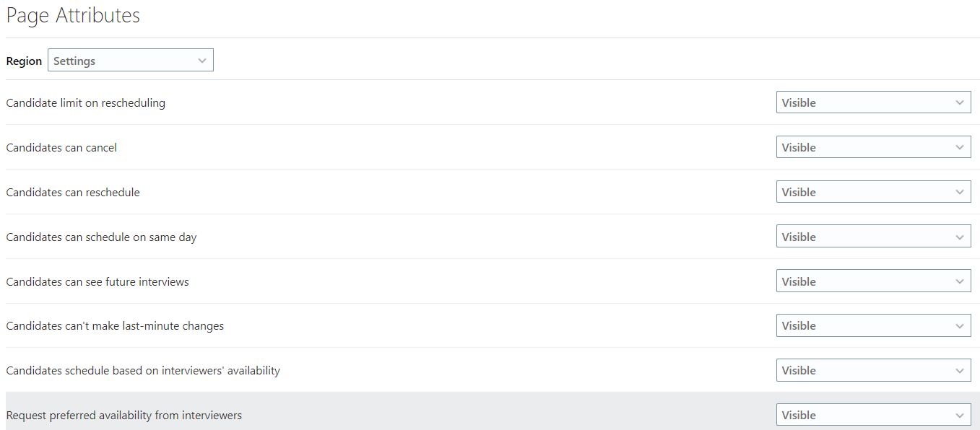Change visibility for Candidates can reschedule
980x430 pixels.
(873, 192)
